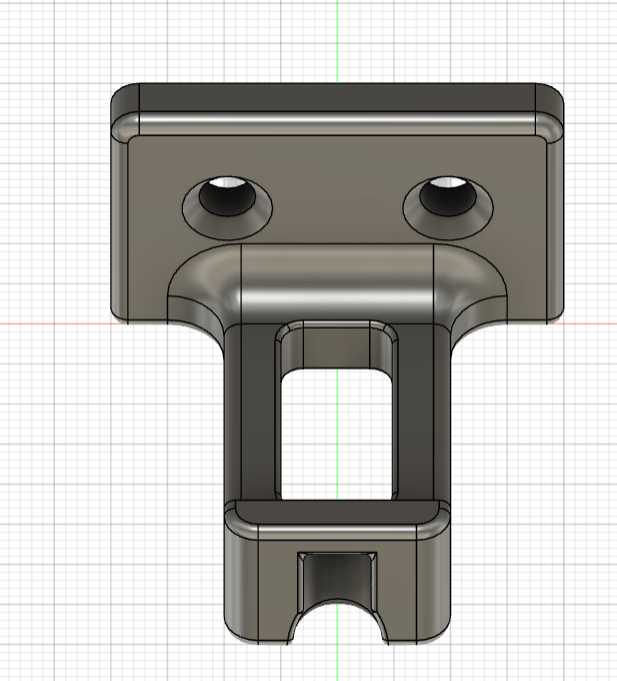617x681 pixels.
Task: Click the green vertical axis line above the model
Action: tap(337, 41)
